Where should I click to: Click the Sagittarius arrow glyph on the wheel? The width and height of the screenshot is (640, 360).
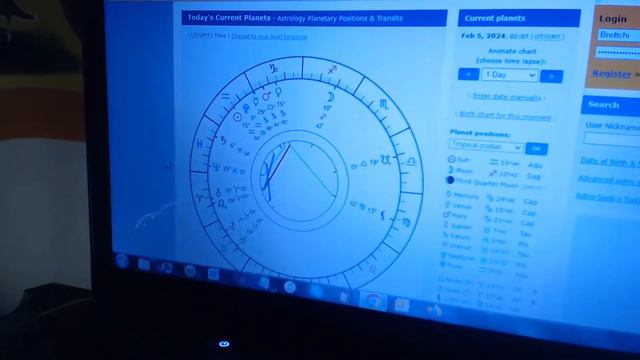(332, 70)
